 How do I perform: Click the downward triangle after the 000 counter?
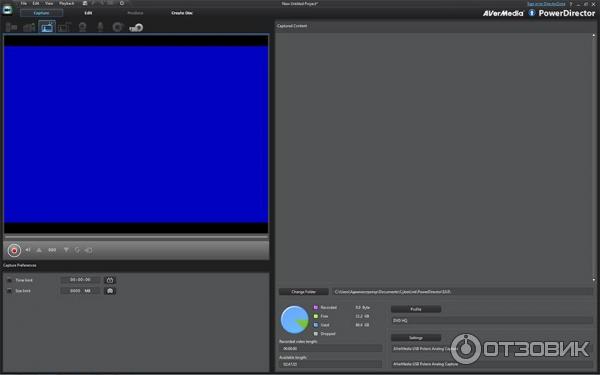point(66,250)
